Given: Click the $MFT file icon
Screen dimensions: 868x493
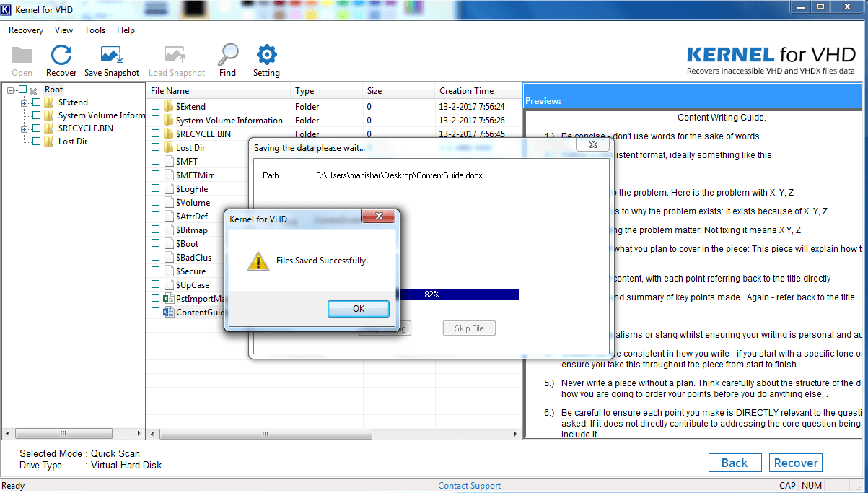Looking at the screenshot, I should click(x=169, y=161).
